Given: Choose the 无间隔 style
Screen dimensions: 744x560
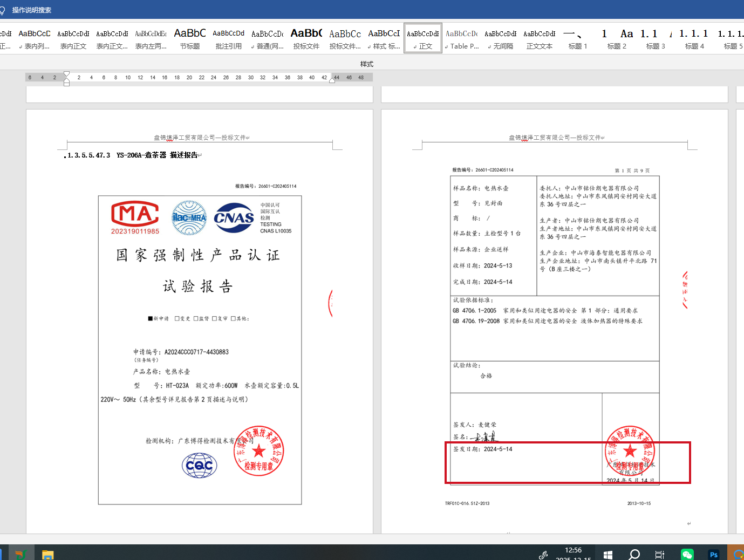Looking at the screenshot, I should (501, 39).
